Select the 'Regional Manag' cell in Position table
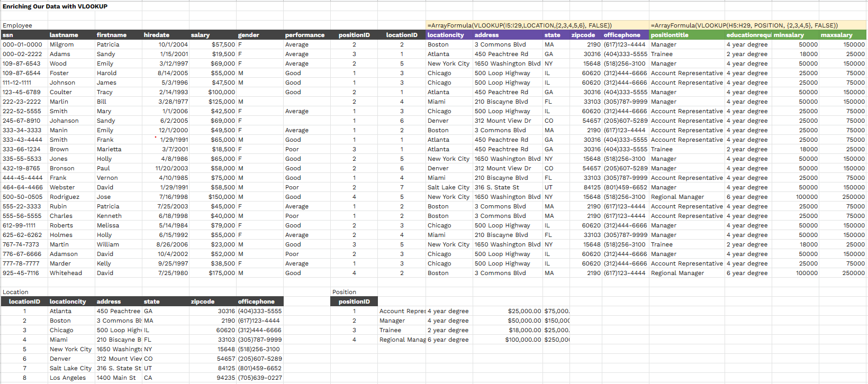The image size is (868, 384). coord(402,340)
